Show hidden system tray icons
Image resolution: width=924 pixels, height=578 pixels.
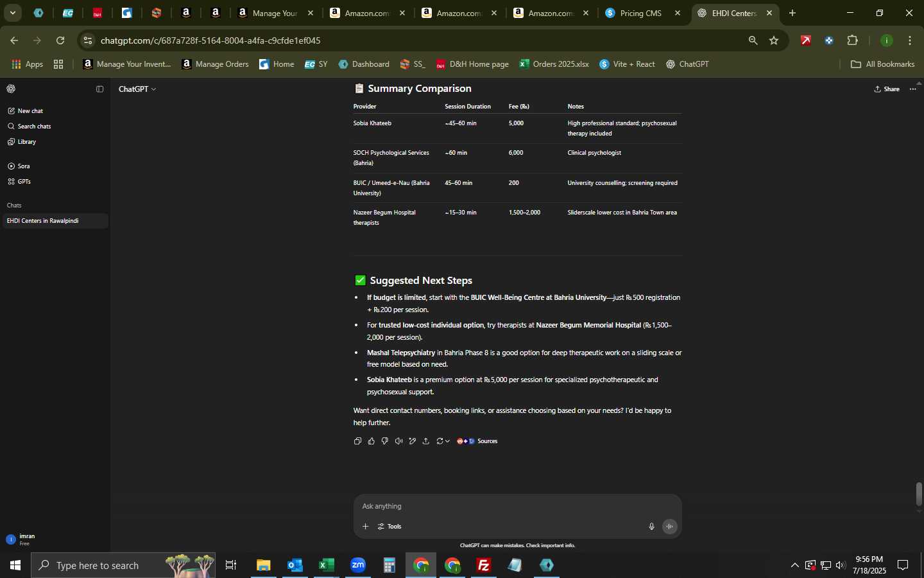[794, 565]
